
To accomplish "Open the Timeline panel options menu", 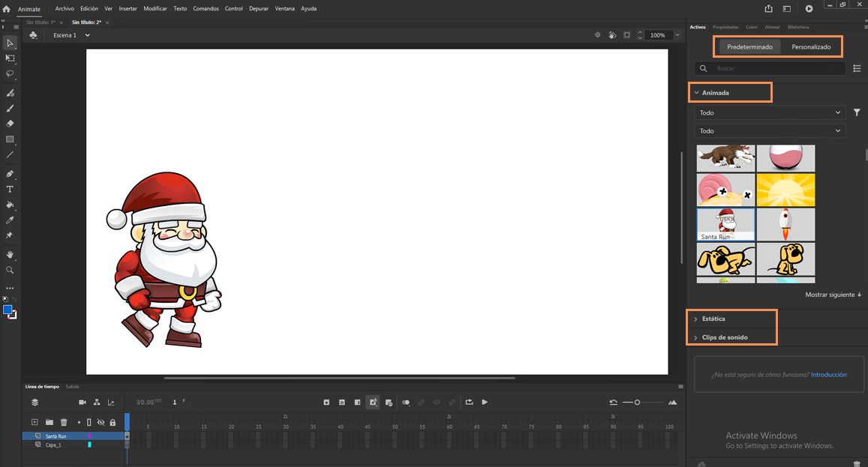I will pos(680,386).
